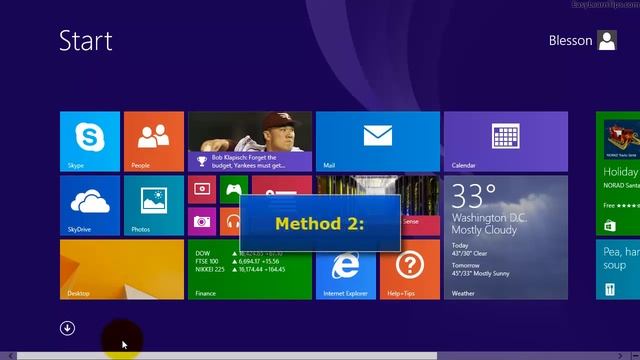This screenshot has height=360, width=640.
Task: Click the user account picture
Action: tap(607, 40)
